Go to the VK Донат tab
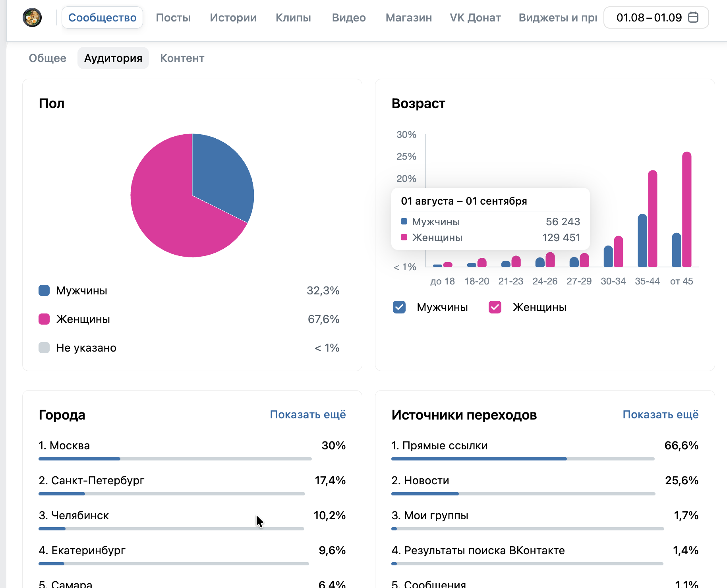The image size is (727, 588). coord(475,17)
